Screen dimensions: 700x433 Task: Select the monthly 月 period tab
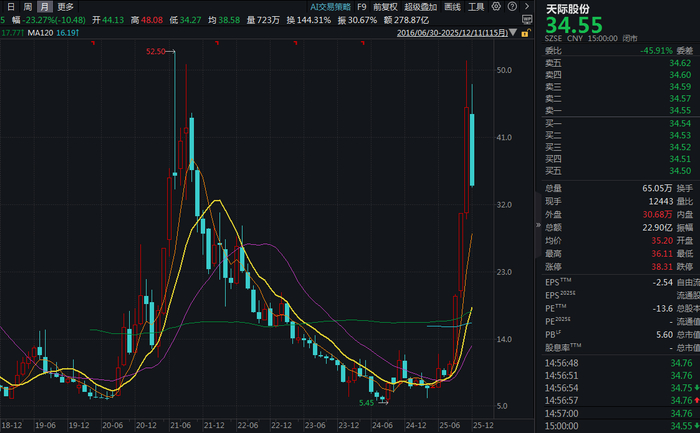click(44, 7)
